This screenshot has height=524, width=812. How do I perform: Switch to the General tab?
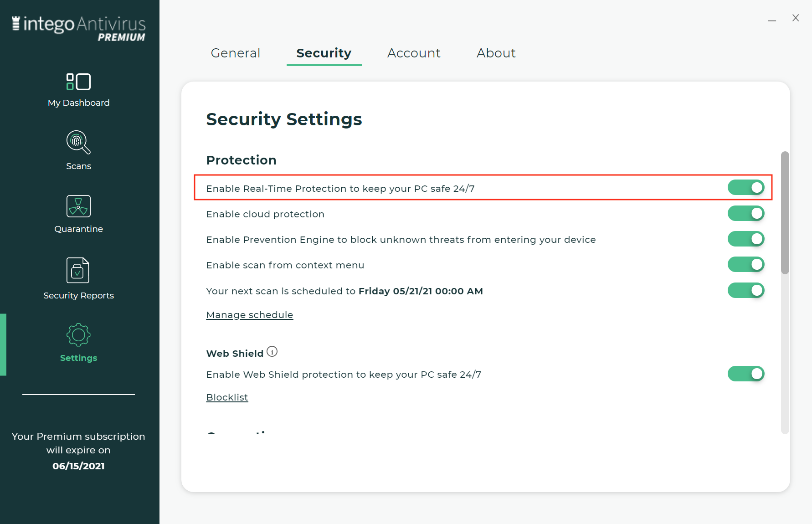(x=236, y=53)
